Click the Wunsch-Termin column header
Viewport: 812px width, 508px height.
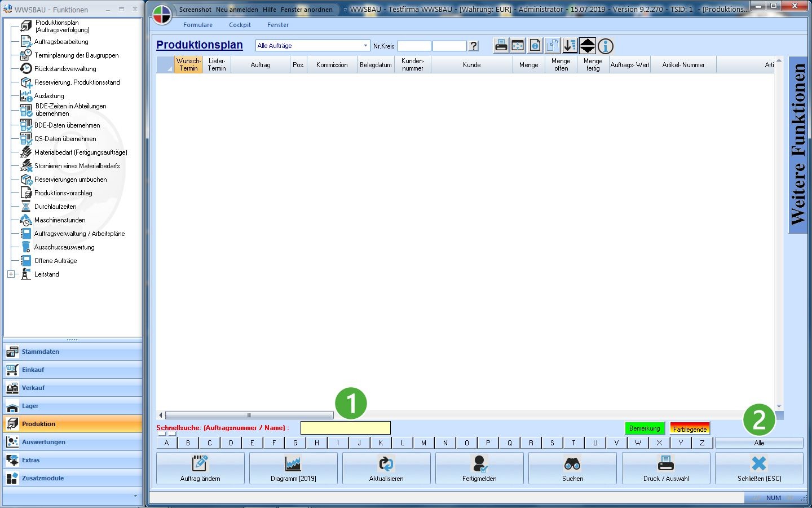tap(188, 64)
